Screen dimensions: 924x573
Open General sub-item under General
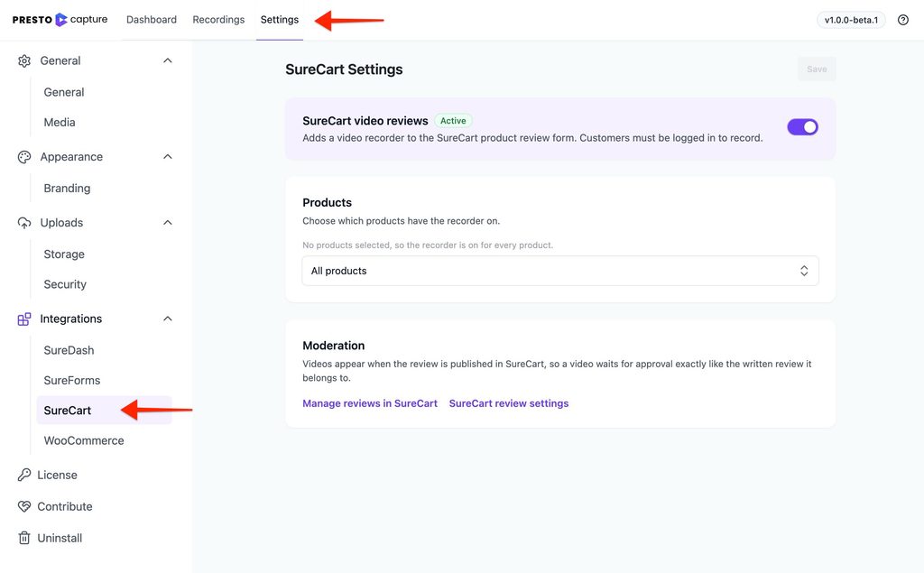click(x=64, y=92)
